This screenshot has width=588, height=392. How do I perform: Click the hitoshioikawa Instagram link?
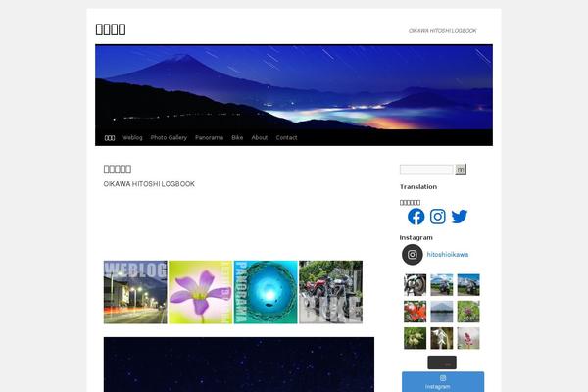pyautogui.click(x=448, y=255)
